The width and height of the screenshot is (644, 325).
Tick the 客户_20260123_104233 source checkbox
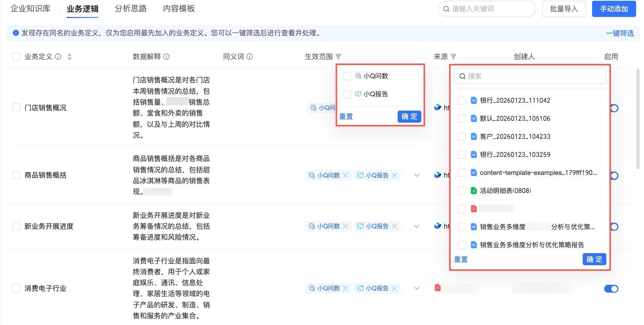(x=462, y=137)
